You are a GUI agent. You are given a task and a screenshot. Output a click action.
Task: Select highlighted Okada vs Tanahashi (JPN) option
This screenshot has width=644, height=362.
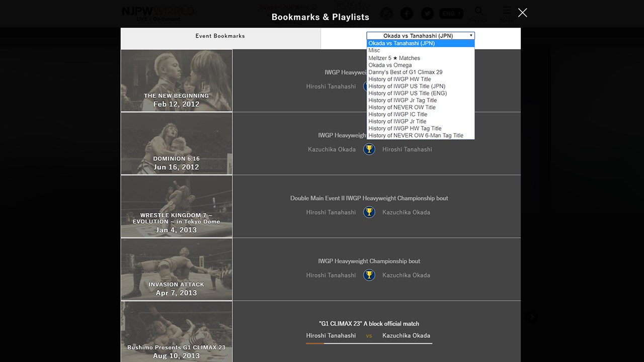(421, 43)
